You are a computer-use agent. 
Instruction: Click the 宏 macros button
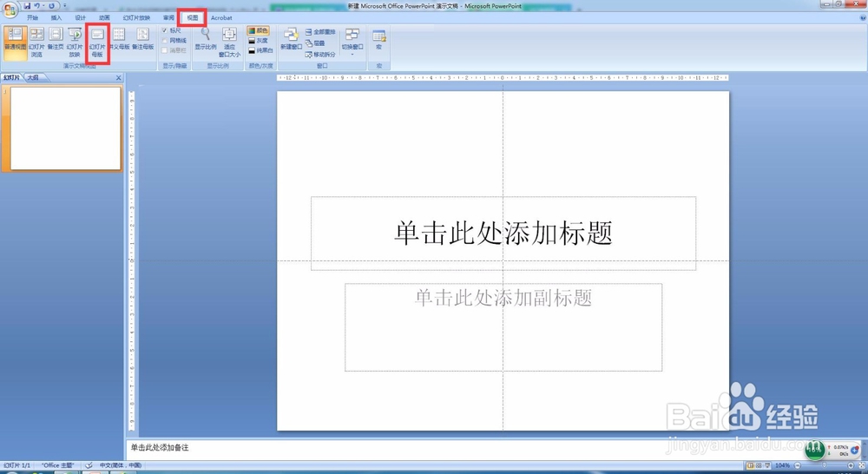tap(379, 40)
